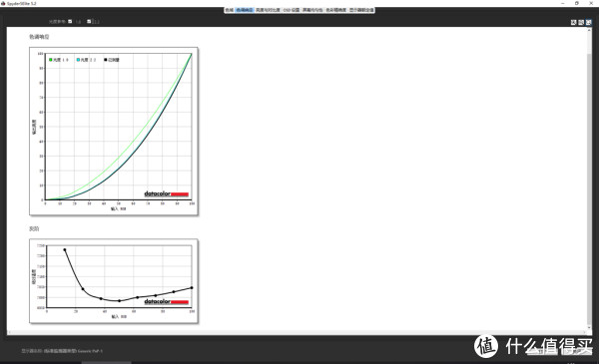The image size is (599, 364).
Task: Click the highlighted third view icon at top right
Action: 589,23
